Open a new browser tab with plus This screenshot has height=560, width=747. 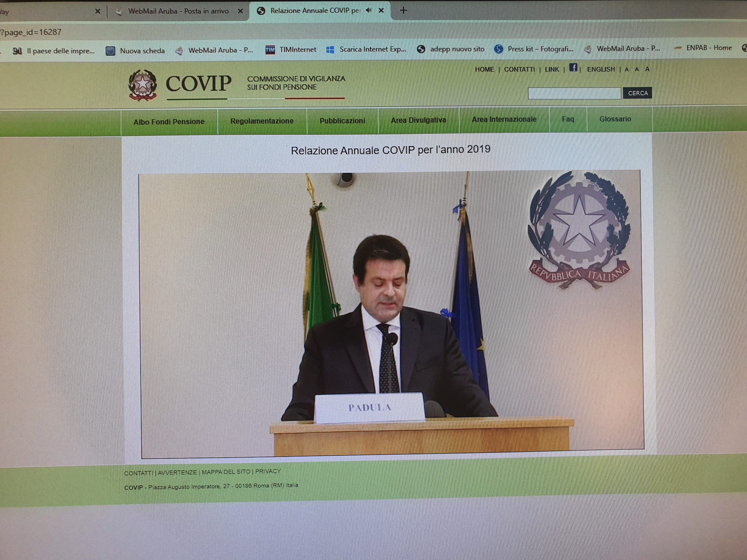[x=403, y=10]
